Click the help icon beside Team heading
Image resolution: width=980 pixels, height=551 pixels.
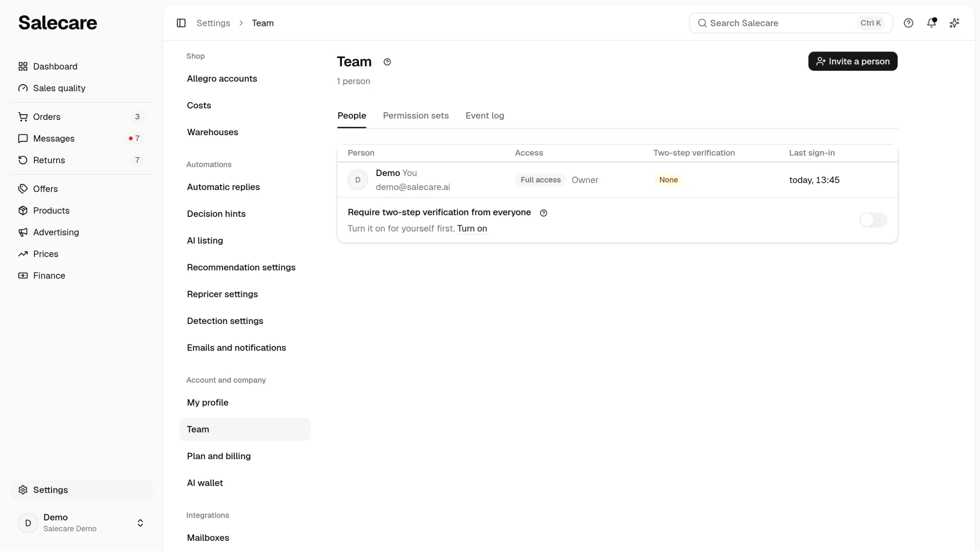coord(387,62)
